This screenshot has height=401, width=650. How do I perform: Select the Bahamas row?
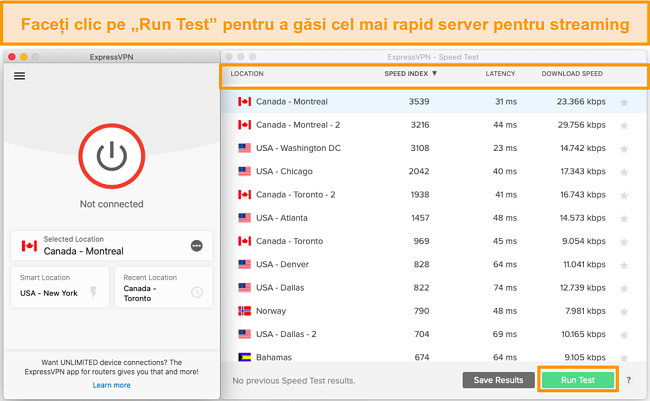point(434,356)
